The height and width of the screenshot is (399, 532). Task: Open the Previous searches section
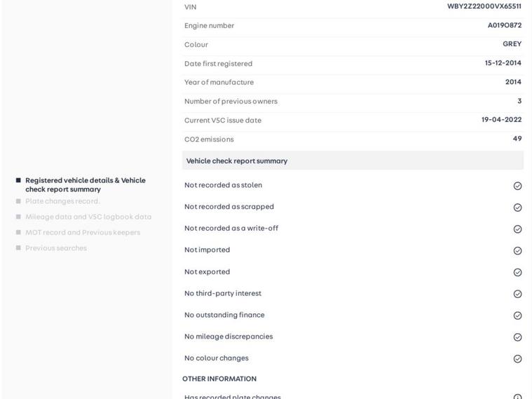click(56, 248)
